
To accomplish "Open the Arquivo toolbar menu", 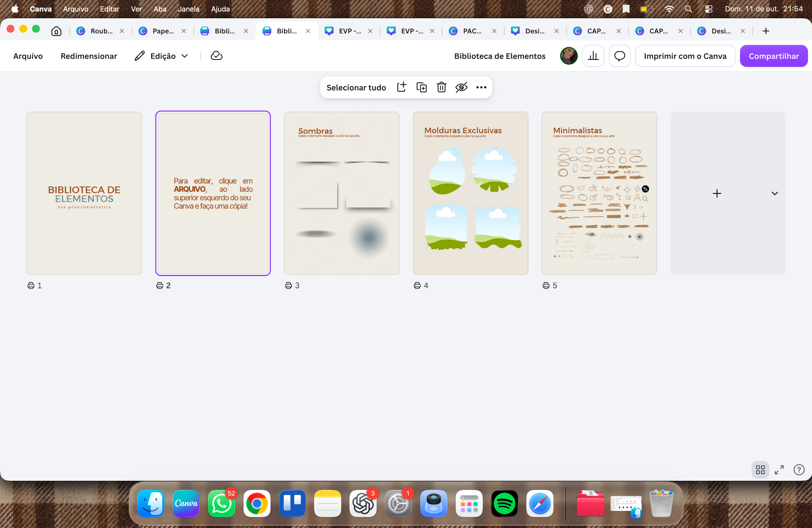I will [x=28, y=56].
